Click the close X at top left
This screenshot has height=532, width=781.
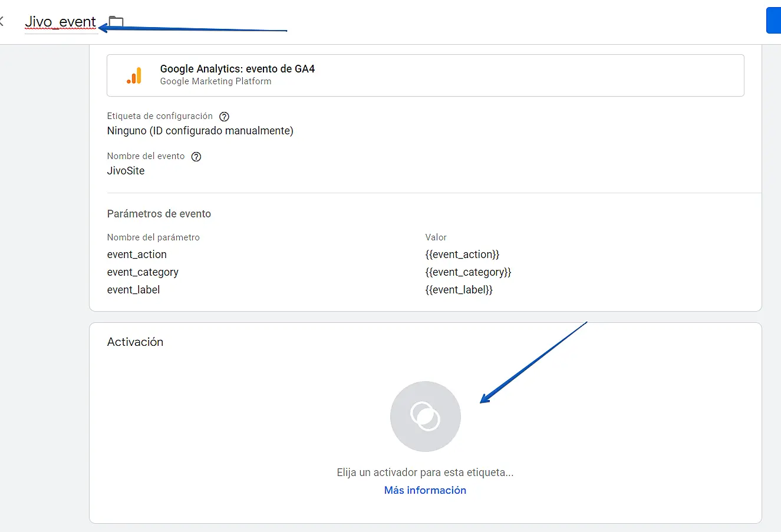pos(2,22)
